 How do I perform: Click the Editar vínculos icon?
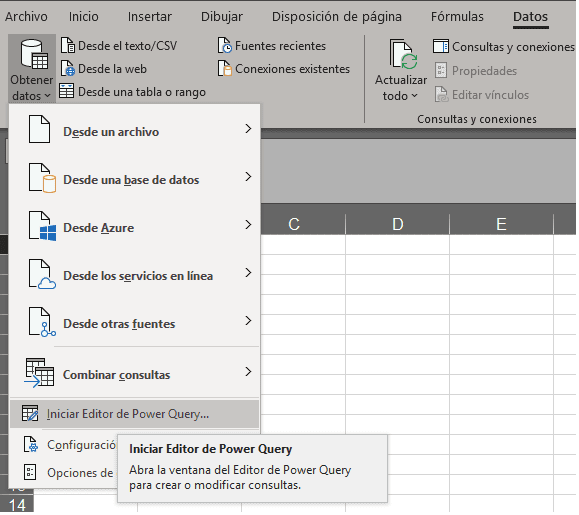[441, 94]
